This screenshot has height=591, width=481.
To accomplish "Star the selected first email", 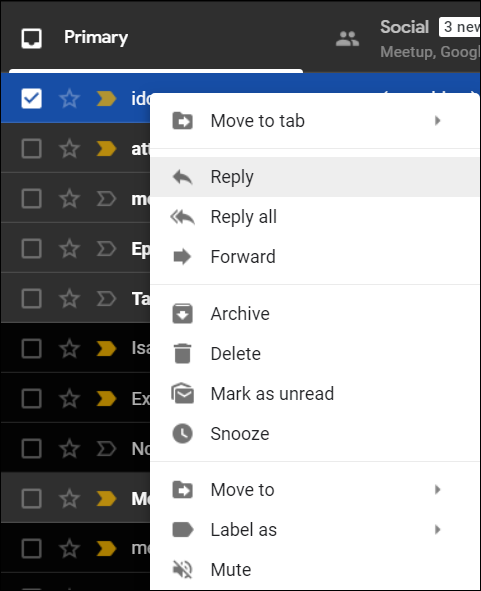I will click(x=70, y=98).
